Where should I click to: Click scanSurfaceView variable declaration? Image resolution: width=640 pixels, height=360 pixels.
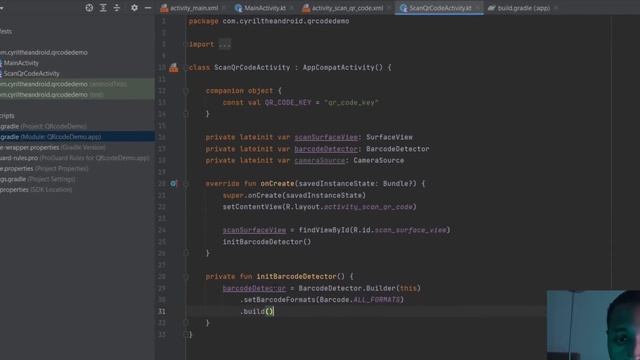point(326,137)
